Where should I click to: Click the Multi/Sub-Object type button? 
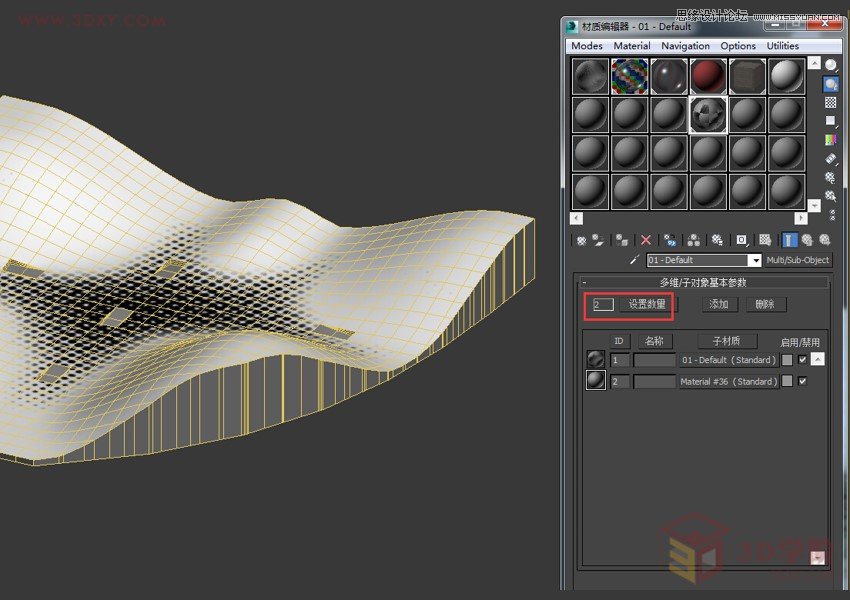coord(797,260)
